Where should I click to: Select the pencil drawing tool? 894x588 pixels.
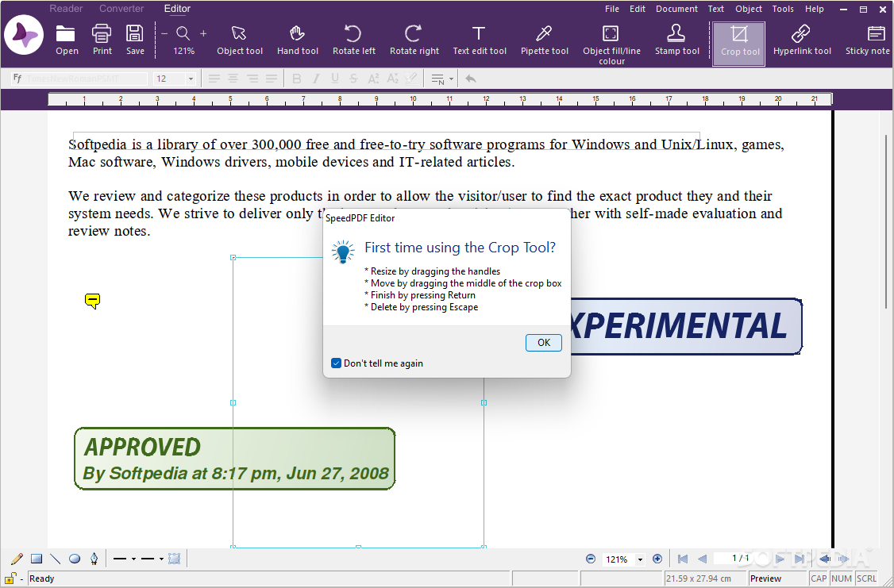(x=17, y=559)
